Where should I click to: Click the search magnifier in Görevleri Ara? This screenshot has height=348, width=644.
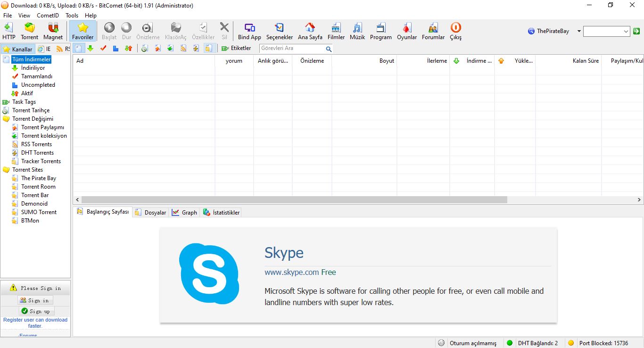[329, 49]
